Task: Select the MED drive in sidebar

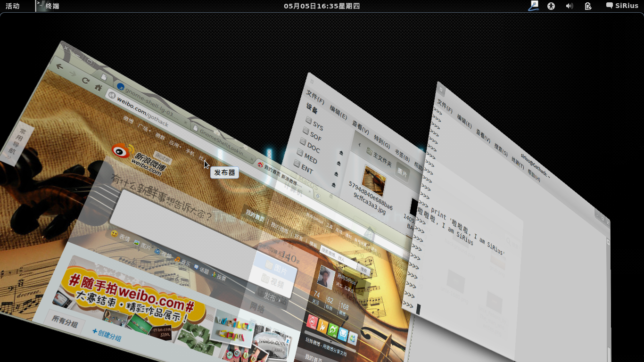Action: tap(307, 157)
